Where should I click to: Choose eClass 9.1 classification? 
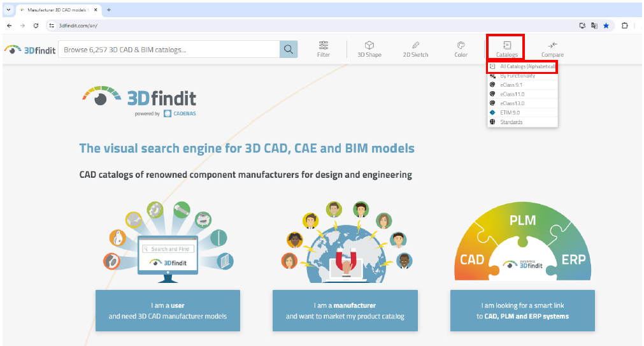point(522,85)
